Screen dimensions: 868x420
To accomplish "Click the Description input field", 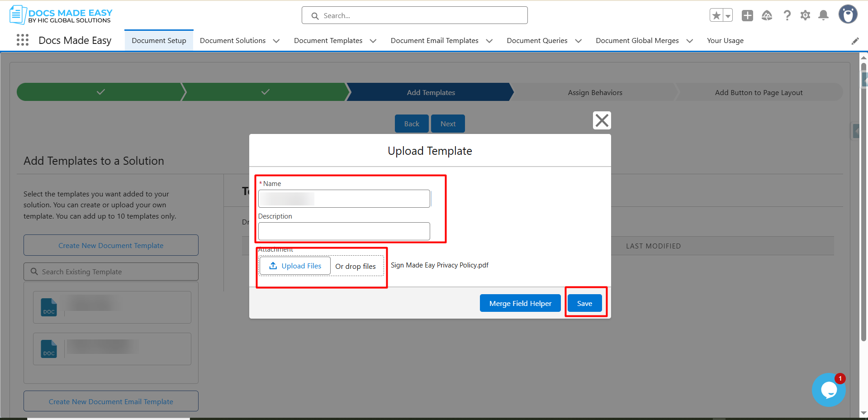I will coord(344,231).
